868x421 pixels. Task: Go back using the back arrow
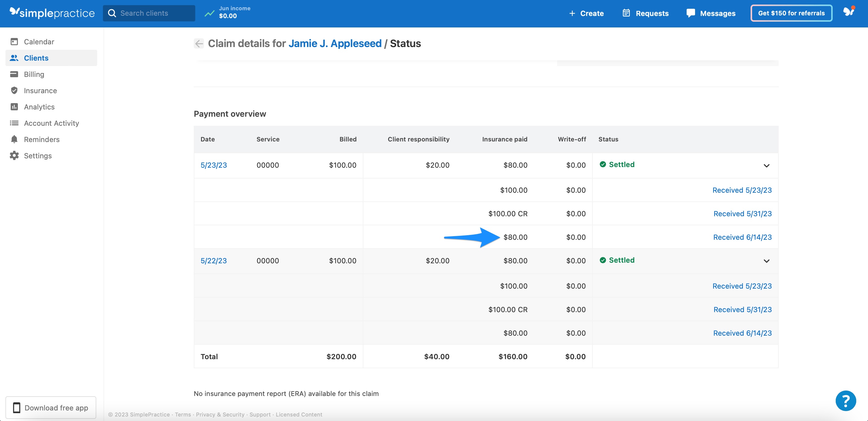point(199,43)
